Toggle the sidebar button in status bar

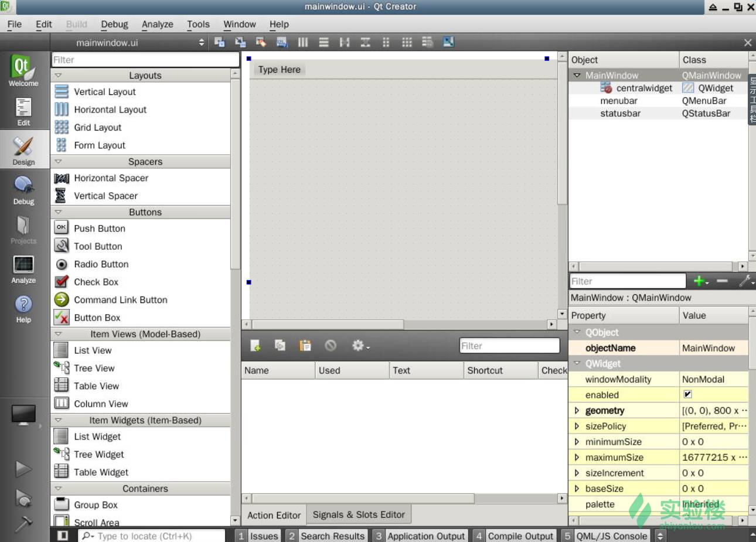63,536
